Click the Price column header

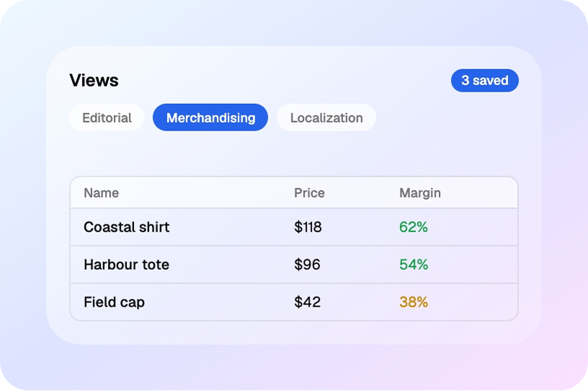[309, 193]
